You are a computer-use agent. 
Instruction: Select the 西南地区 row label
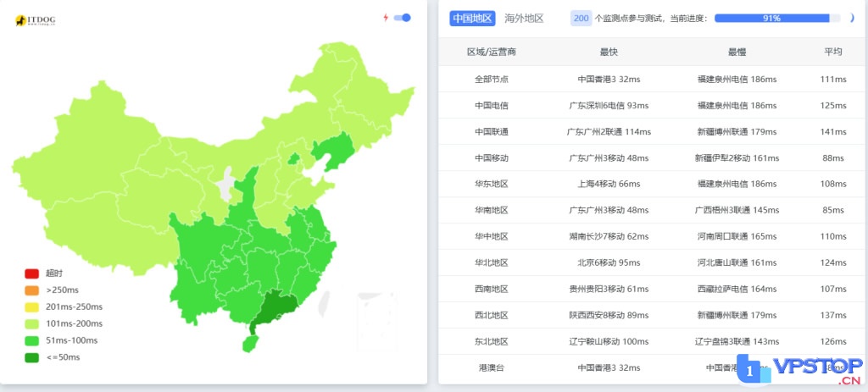click(492, 290)
